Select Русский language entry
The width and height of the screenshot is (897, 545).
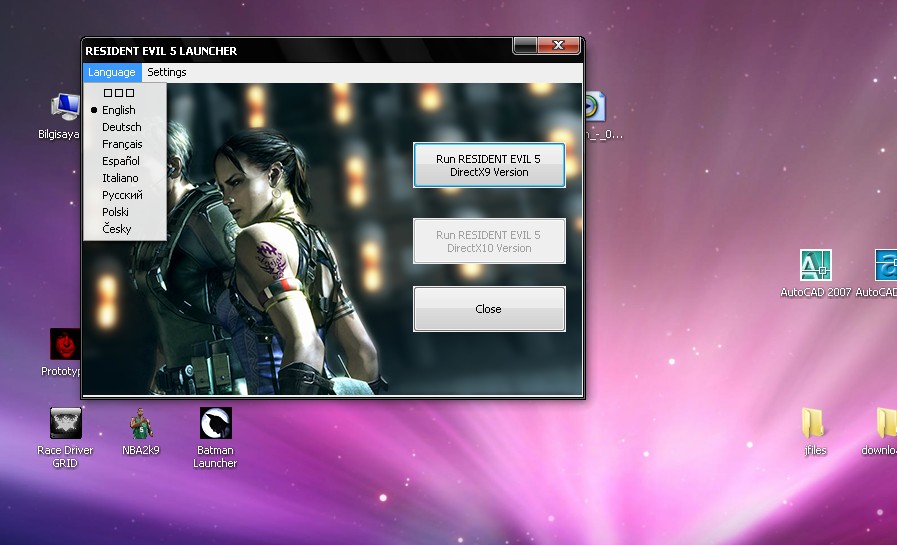pyautogui.click(x=125, y=195)
